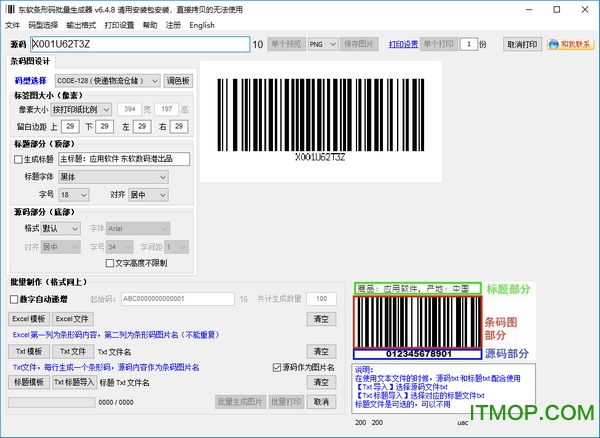Click the right margin 右 field
600x438 pixels.
[x=179, y=127]
